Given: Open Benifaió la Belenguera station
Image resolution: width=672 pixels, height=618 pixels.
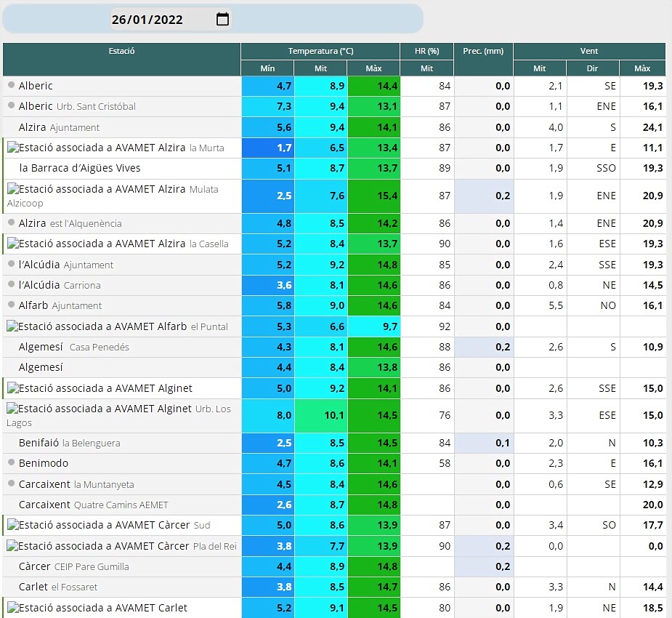Looking at the screenshot, I should pyautogui.click(x=70, y=443).
